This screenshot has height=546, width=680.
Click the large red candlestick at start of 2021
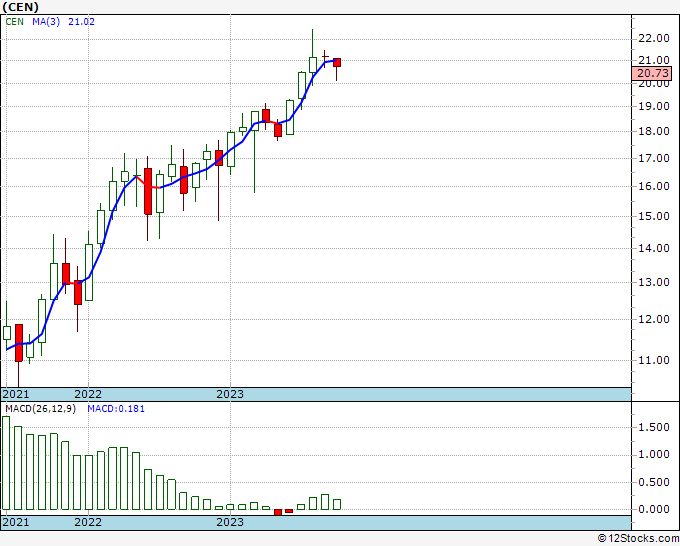19,343
